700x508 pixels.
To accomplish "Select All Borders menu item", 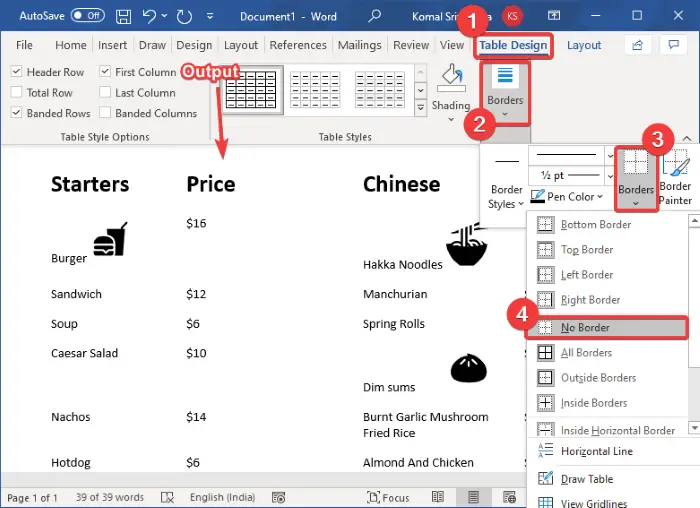I will coord(607,353).
